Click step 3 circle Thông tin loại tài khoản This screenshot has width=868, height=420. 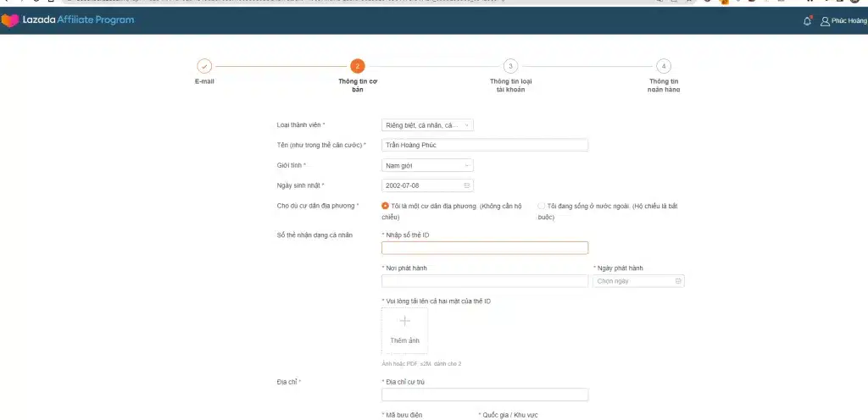pyautogui.click(x=509, y=66)
